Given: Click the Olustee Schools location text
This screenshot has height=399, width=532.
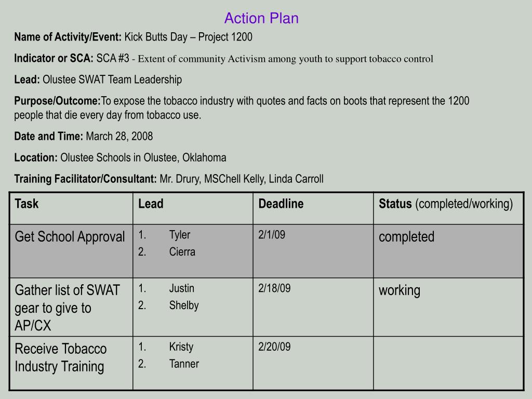Looking at the screenshot, I should (143, 157).
